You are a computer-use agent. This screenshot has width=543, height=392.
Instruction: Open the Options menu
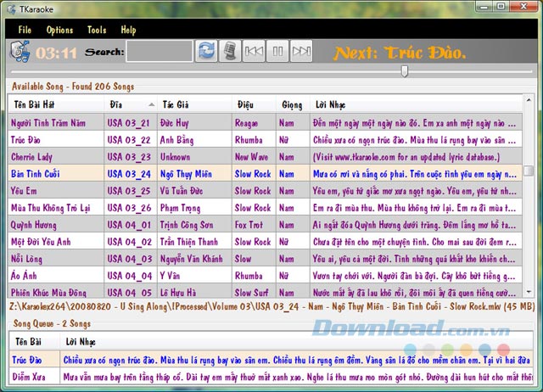coord(59,30)
